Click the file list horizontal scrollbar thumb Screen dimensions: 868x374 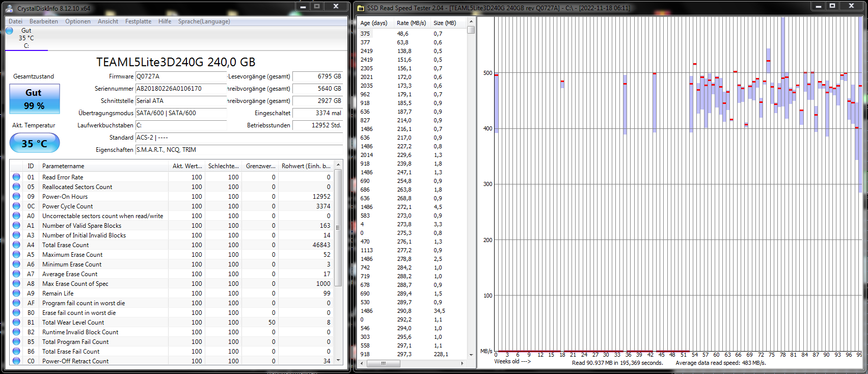pyautogui.click(x=384, y=363)
